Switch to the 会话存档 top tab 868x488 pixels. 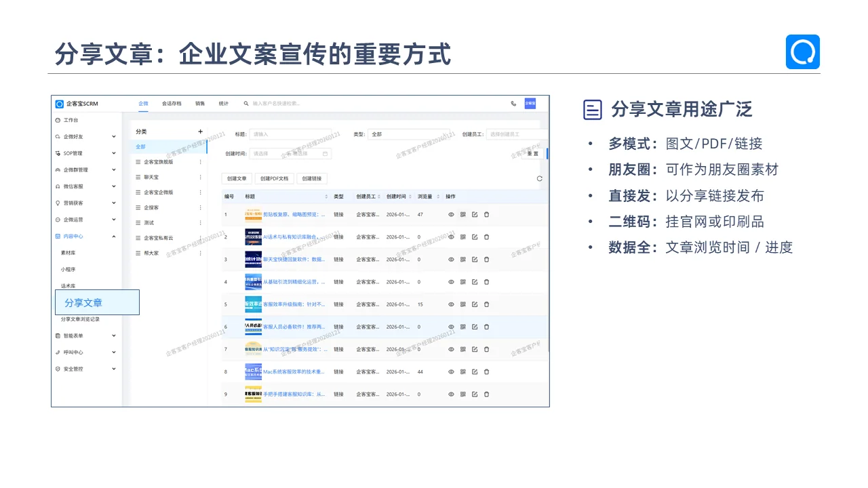(x=172, y=104)
